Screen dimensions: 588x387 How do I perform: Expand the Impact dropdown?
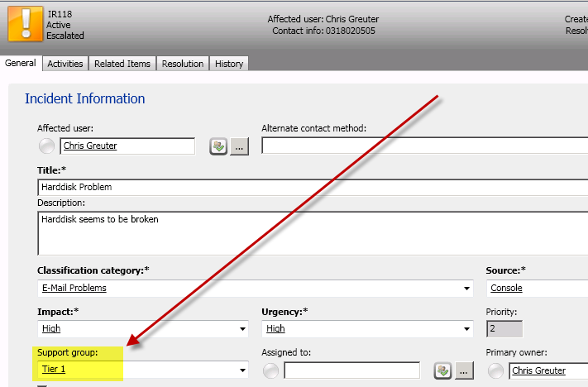click(x=242, y=329)
